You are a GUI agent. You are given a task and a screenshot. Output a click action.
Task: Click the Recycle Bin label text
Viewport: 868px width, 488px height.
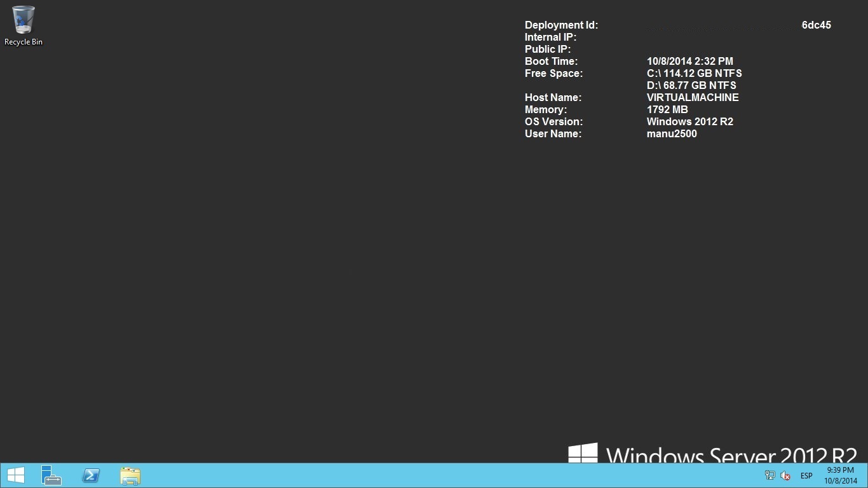pos(24,42)
